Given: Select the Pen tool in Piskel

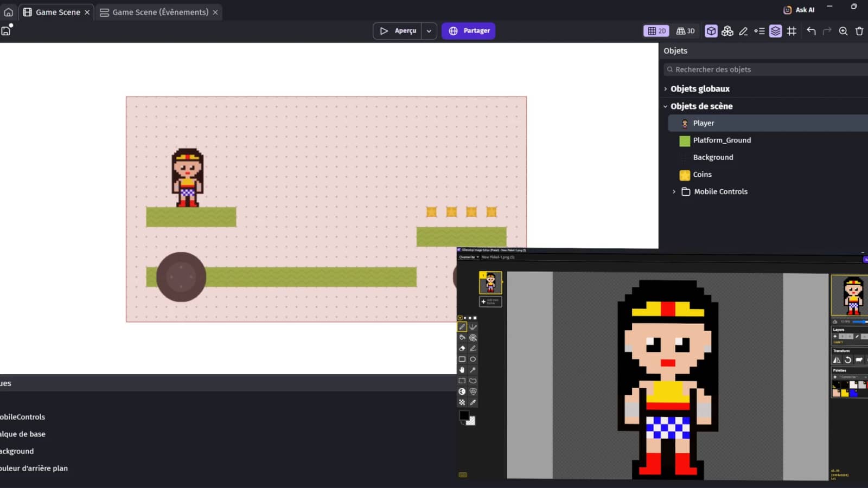Looking at the screenshot, I should (462, 327).
